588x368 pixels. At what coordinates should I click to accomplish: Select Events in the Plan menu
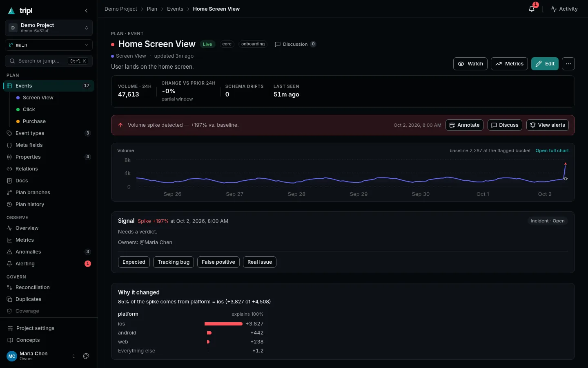49,86
